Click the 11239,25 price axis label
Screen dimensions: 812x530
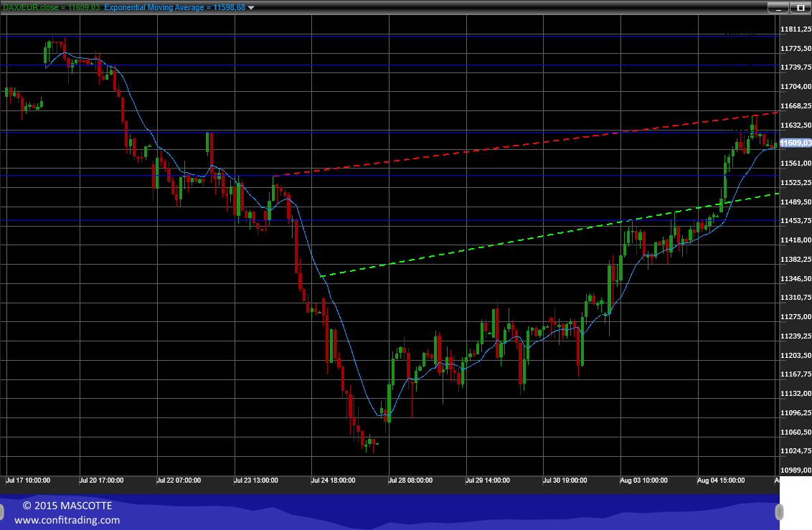pyautogui.click(x=796, y=336)
